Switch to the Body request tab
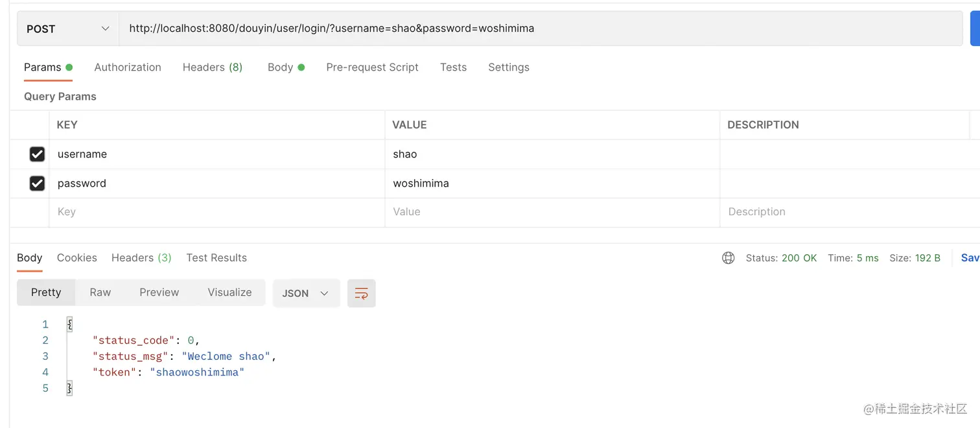Image resolution: width=980 pixels, height=428 pixels. (x=281, y=67)
